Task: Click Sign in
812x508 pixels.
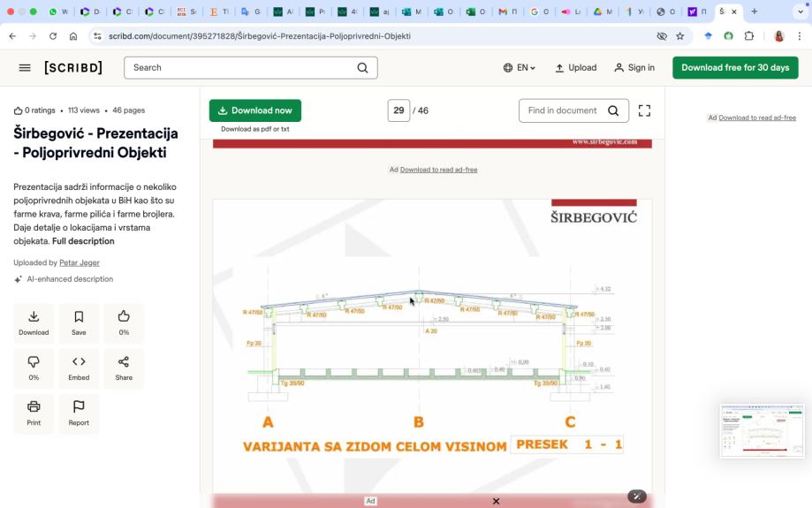Action: coord(634,68)
